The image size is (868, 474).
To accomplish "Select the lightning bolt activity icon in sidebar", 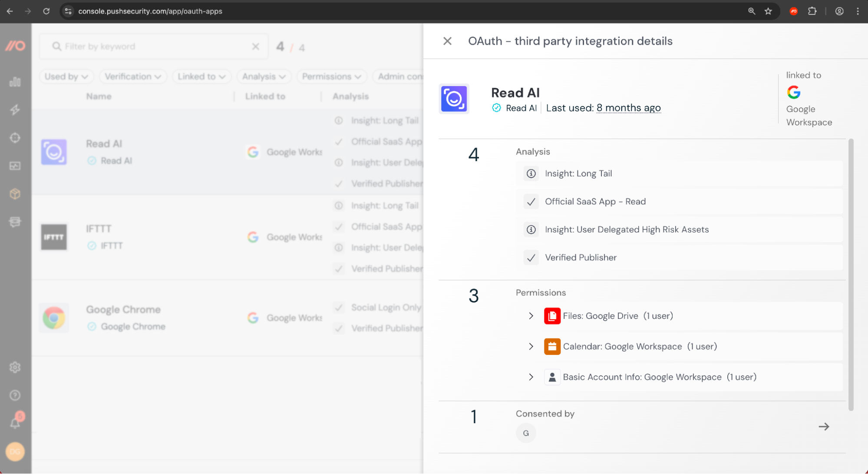I will 15,110.
